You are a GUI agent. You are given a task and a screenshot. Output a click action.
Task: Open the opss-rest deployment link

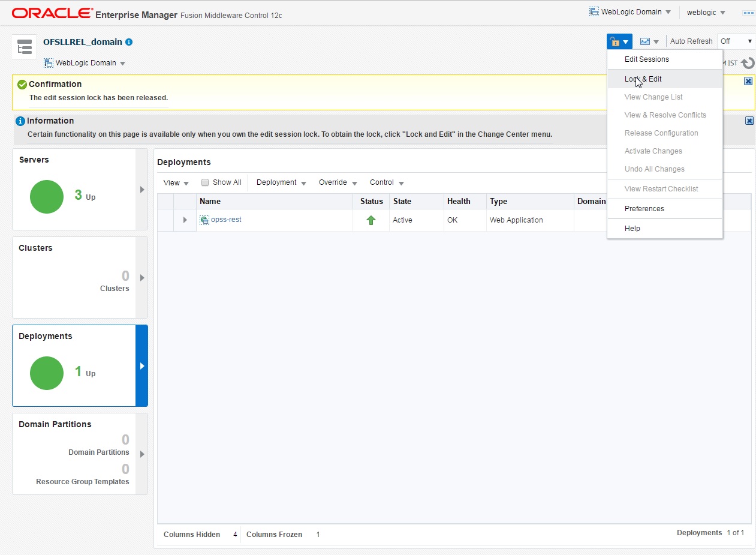click(x=226, y=220)
